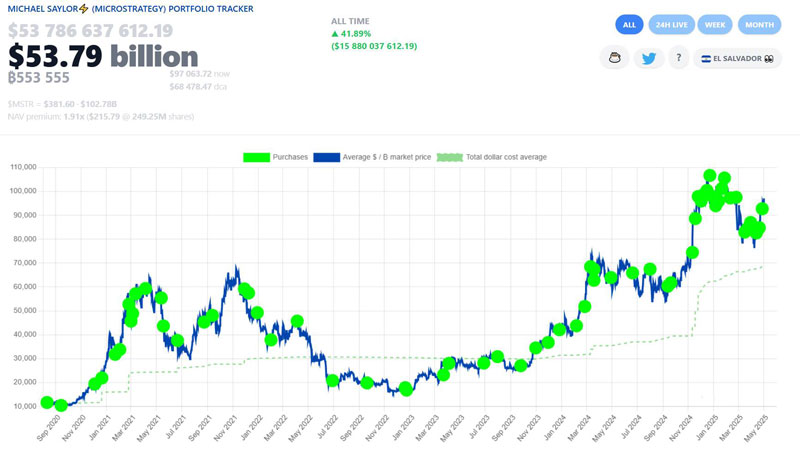The width and height of the screenshot is (800, 449).
Task: Click the green Purchases legend swatch
Action: click(257, 157)
